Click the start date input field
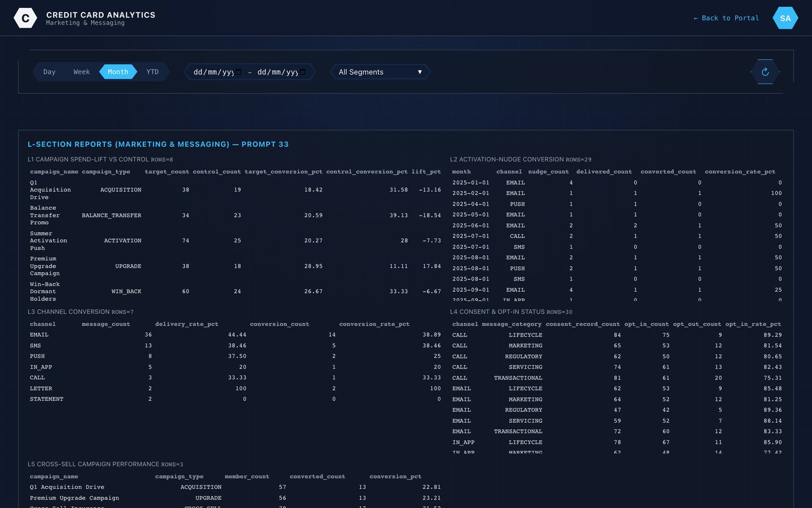This screenshot has width=812, height=508. click(x=218, y=72)
